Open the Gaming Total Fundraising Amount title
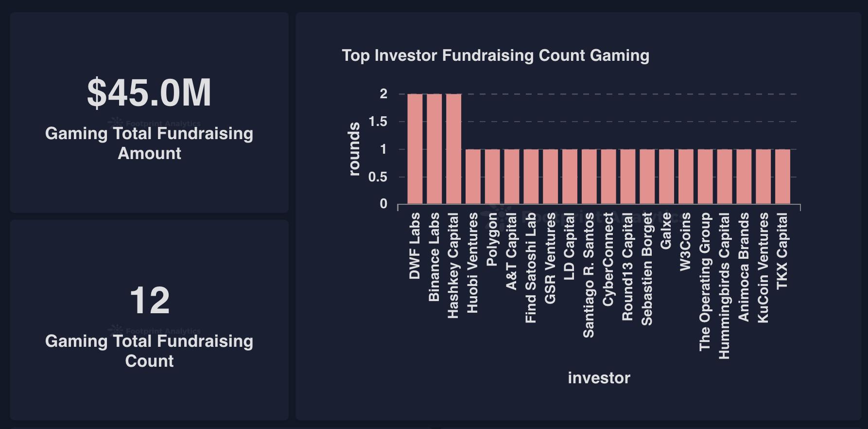Viewport: 868px width, 429px height. click(x=149, y=143)
